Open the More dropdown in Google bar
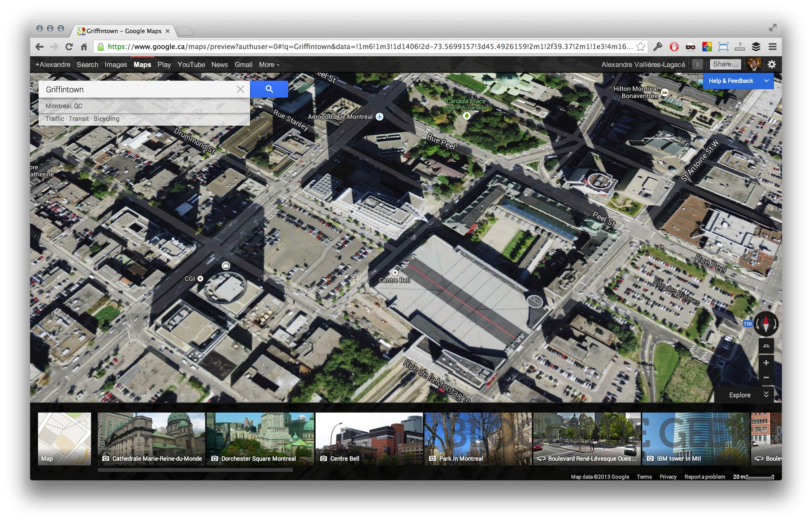The width and height of the screenshot is (812, 522). coord(269,65)
